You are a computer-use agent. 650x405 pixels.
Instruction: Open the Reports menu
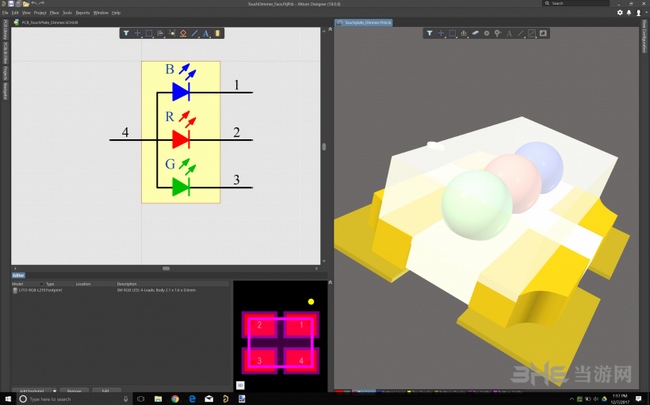[x=83, y=12]
